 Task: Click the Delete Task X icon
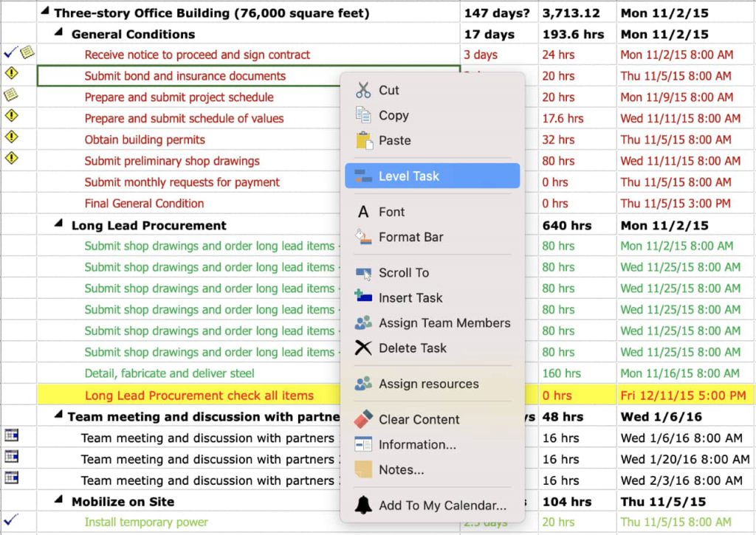364,348
